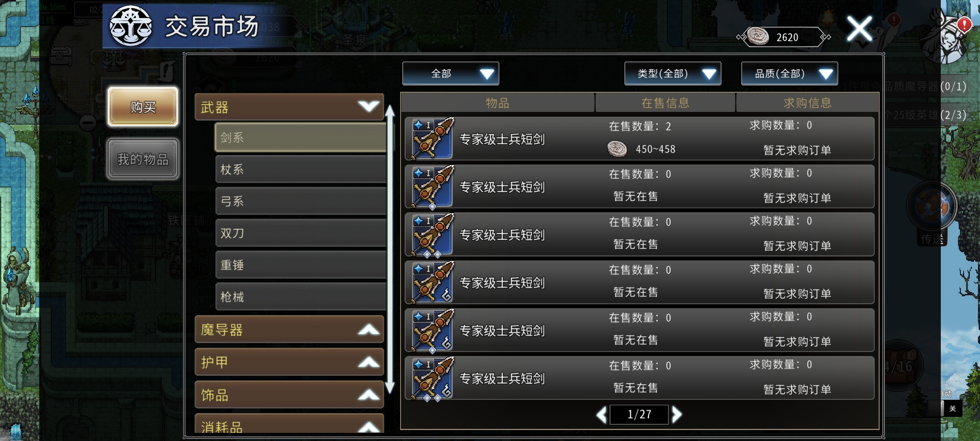
Task: Click the silver coin icon beside 2620
Action: [758, 37]
